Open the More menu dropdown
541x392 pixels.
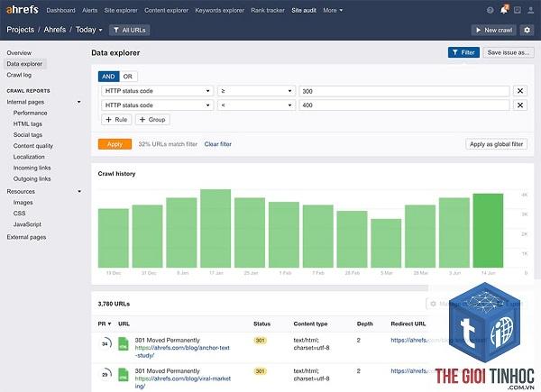pos(333,10)
